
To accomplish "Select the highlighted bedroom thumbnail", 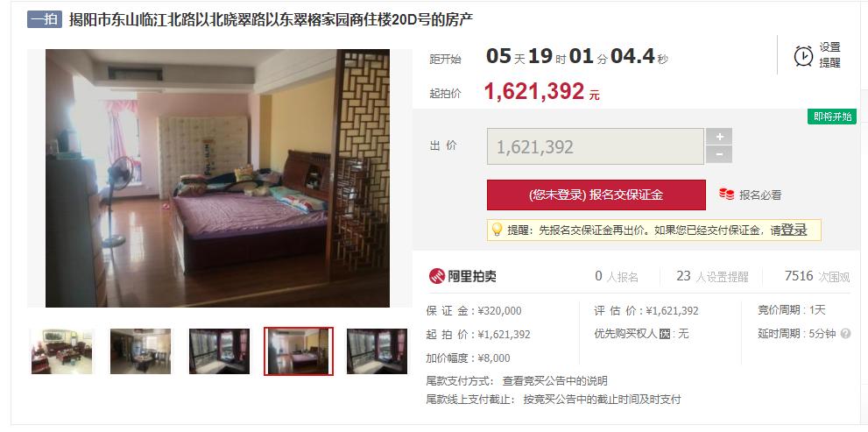I will point(299,351).
